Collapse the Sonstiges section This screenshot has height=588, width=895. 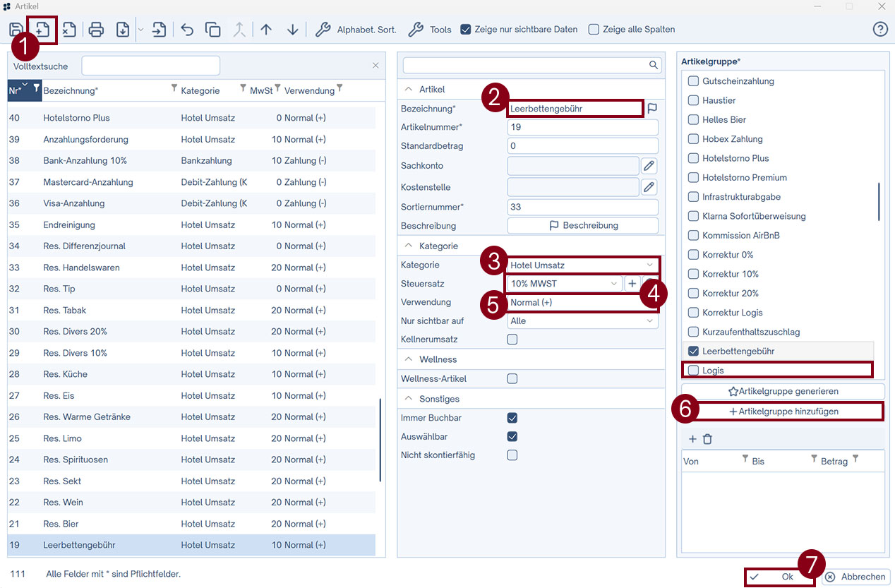(408, 399)
